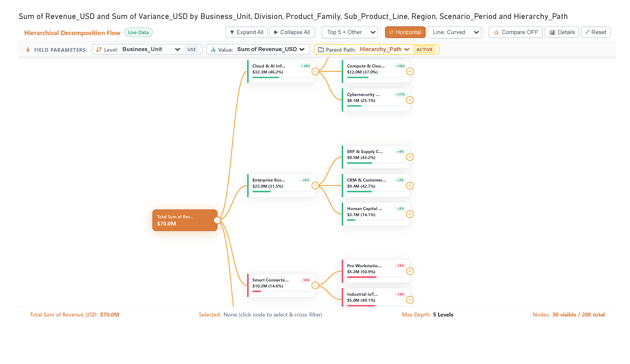Select the Smart Connecte... node card
Image resolution: width=630 pixels, height=364 pixels.
[x=281, y=285]
